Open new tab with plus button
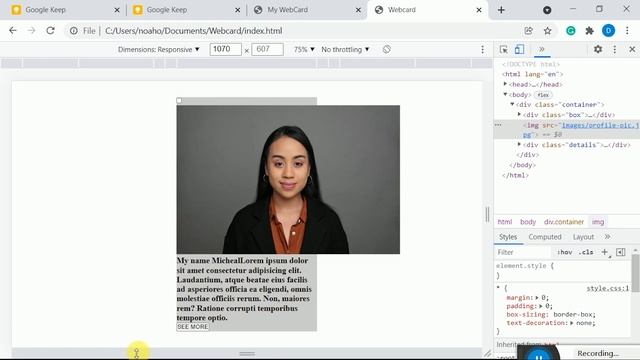This screenshot has height=360, width=640. 501,10
